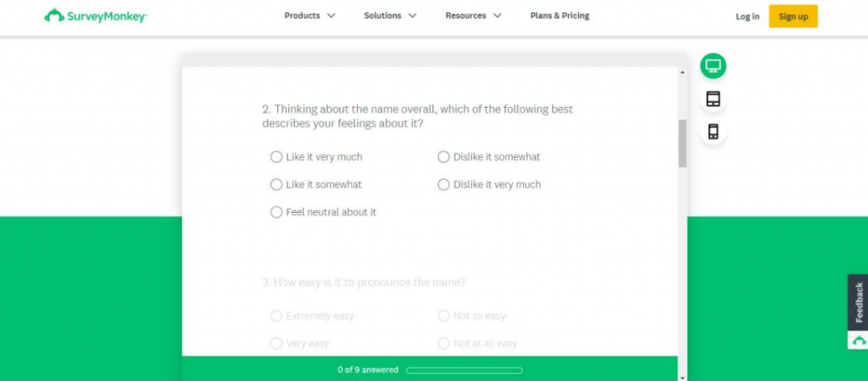Image resolution: width=868 pixels, height=381 pixels.
Task: Click the preview scroll down arrow
Action: coord(682,377)
